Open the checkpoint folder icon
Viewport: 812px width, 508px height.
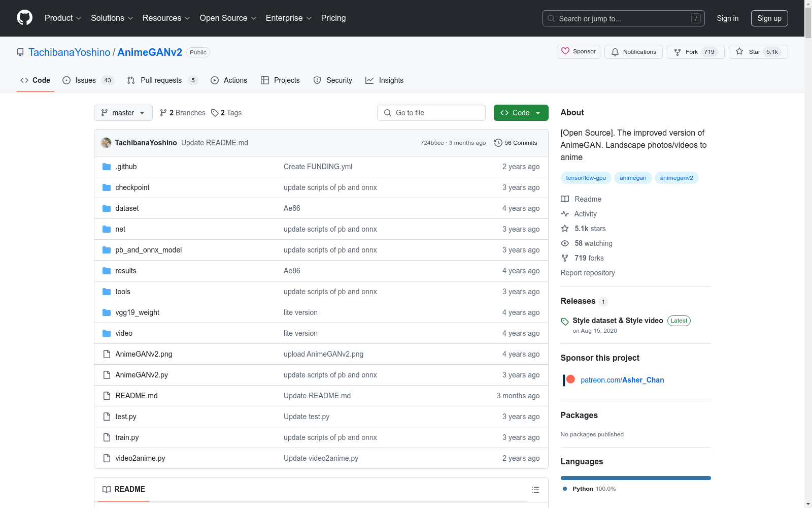click(107, 187)
